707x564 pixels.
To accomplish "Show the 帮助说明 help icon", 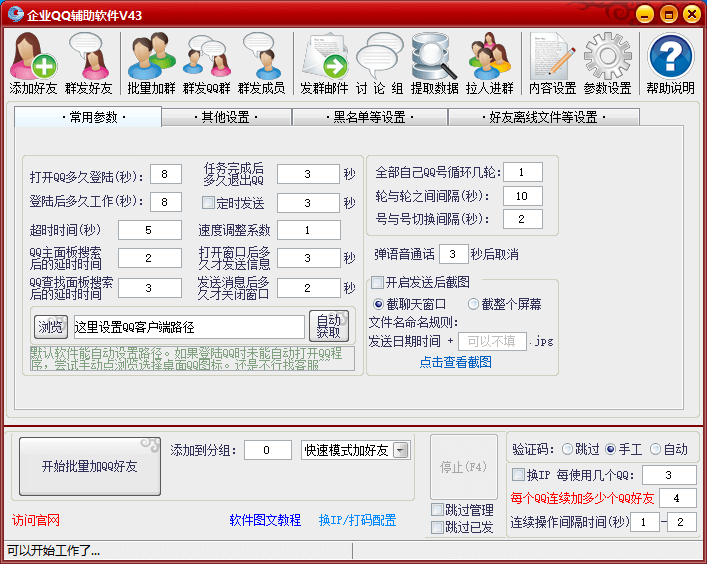I will click(670, 63).
